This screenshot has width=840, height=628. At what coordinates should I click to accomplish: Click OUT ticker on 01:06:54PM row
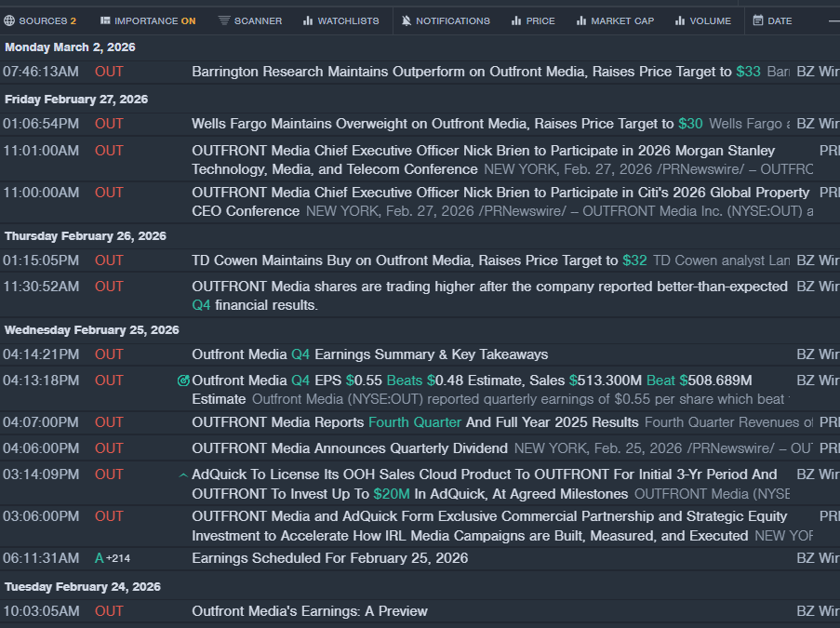(109, 124)
